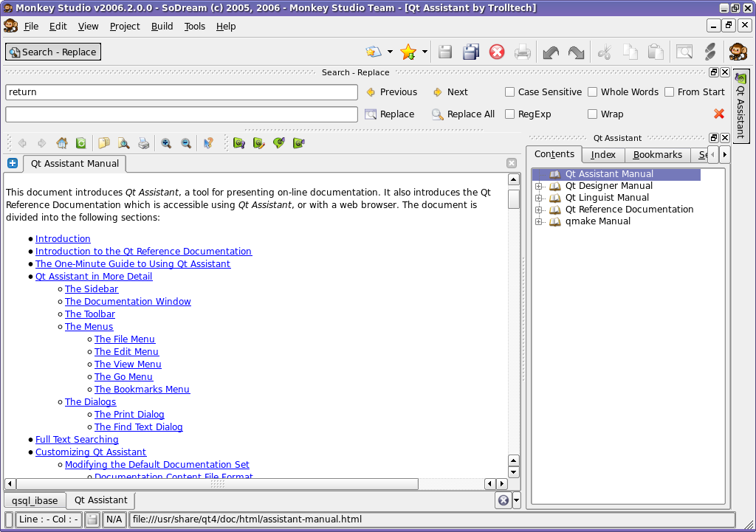
Task: Switch to the qsql_ibase bottom tab
Action: pyautogui.click(x=35, y=501)
